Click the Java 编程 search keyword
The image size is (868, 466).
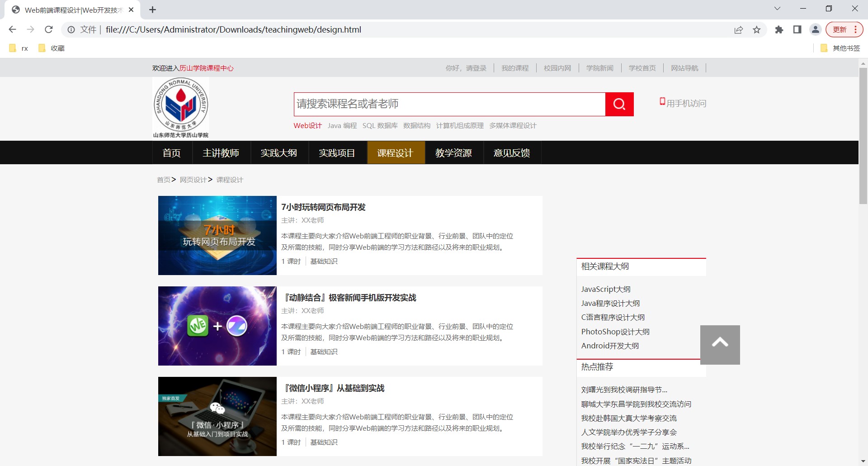pyautogui.click(x=342, y=126)
